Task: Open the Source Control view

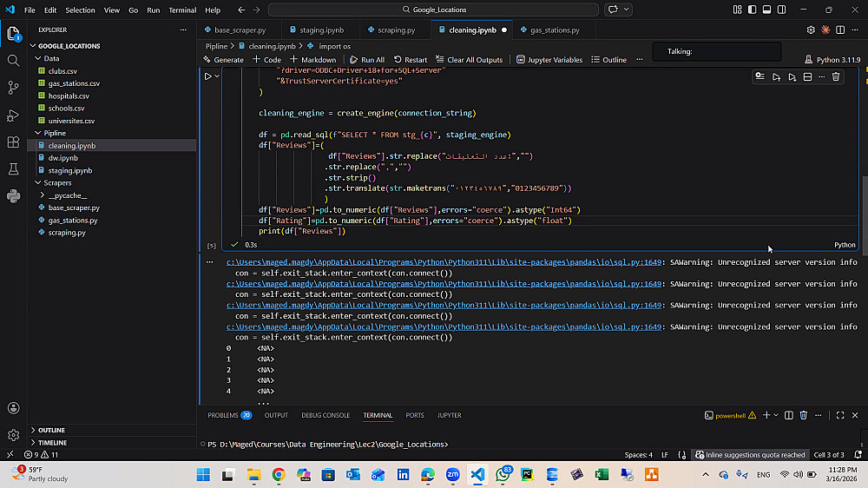Action: tap(13, 88)
